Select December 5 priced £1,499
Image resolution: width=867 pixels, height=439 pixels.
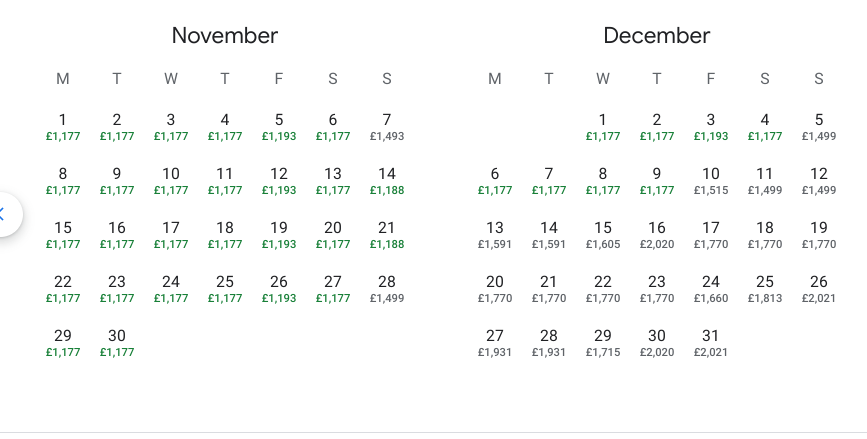tap(819, 127)
